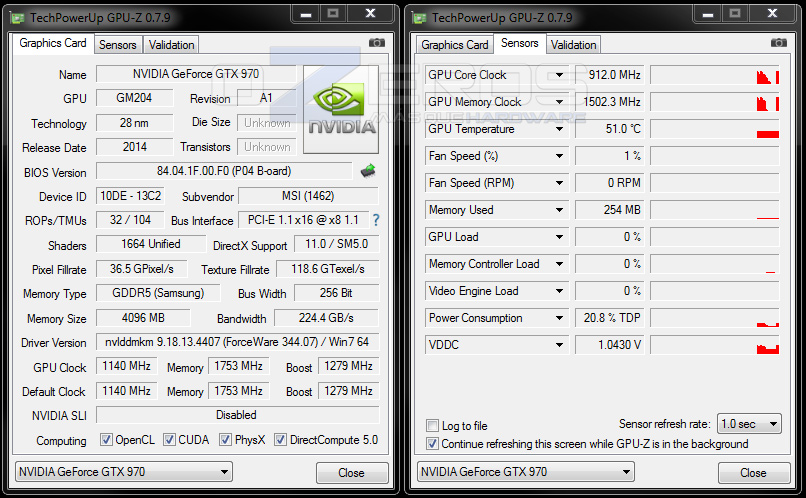Click the GPU Core Clock history graph

pos(715,75)
